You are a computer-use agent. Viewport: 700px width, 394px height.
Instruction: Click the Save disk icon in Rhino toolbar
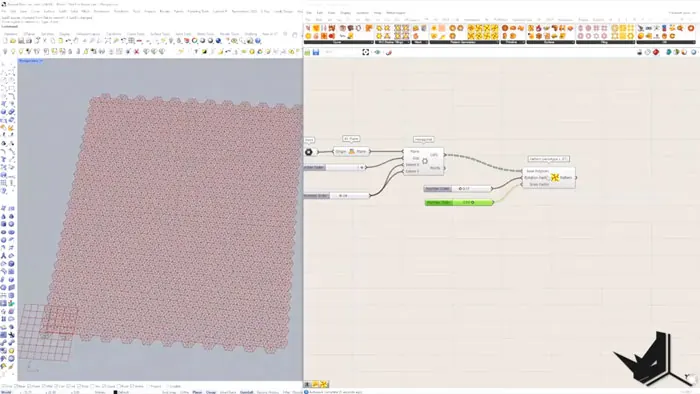click(21, 41)
